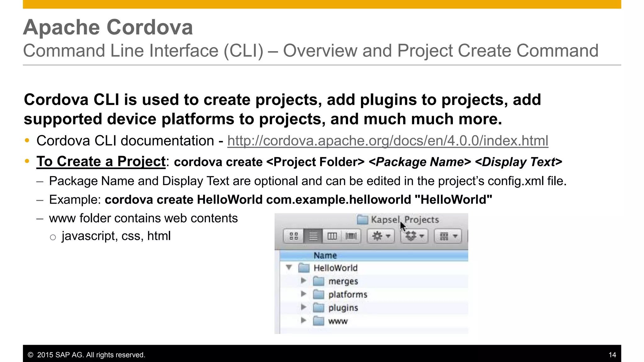Switch Finder to column view

[x=332, y=236]
